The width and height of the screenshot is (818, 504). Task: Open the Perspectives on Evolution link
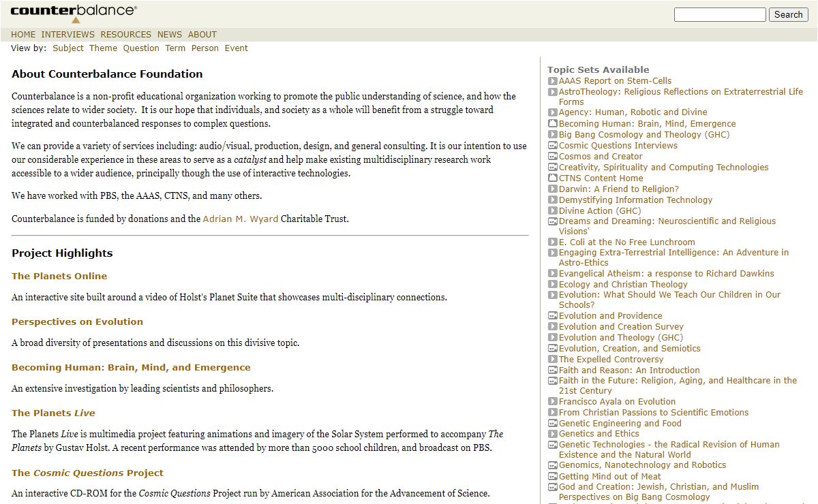(x=78, y=321)
